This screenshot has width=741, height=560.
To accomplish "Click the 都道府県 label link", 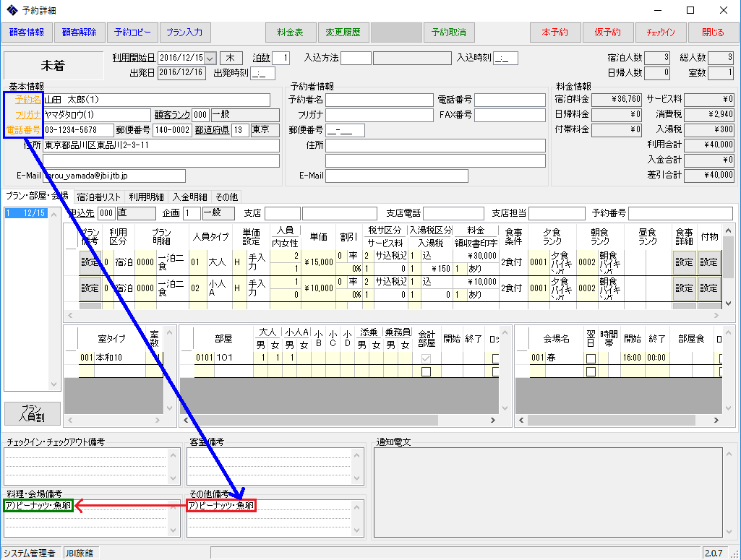I will pyautogui.click(x=213, y=130).
